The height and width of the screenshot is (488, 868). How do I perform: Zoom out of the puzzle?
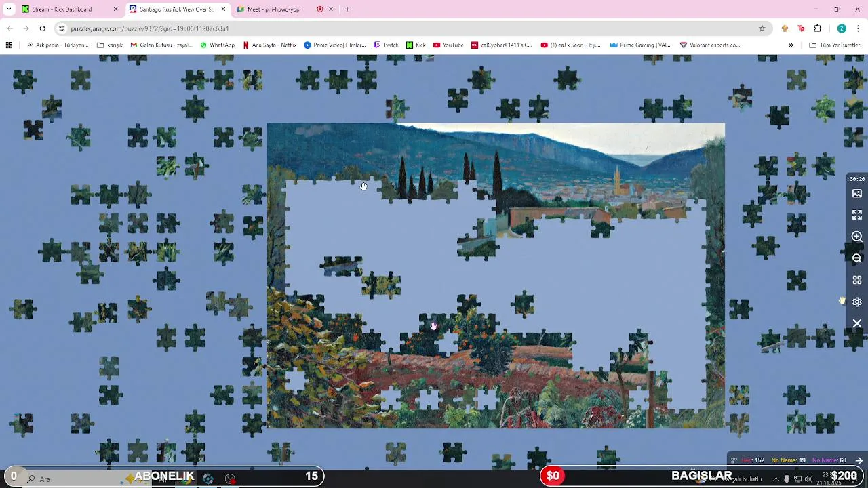pyautogui.click(x=857, y=258)
